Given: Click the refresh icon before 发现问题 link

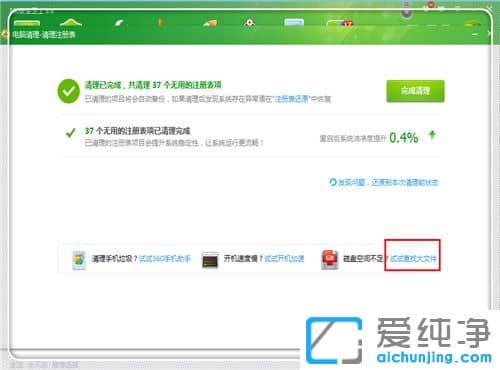Looking at the screenshot, I should click(x=333, y=182).
